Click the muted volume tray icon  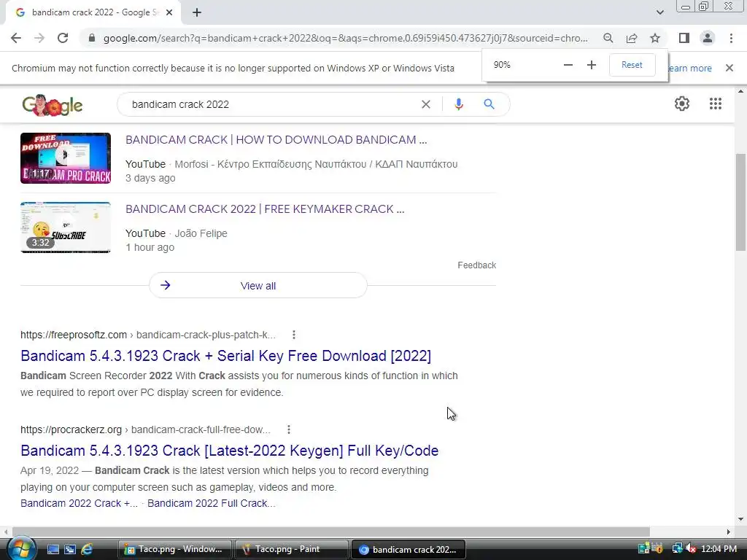[691, 549]
